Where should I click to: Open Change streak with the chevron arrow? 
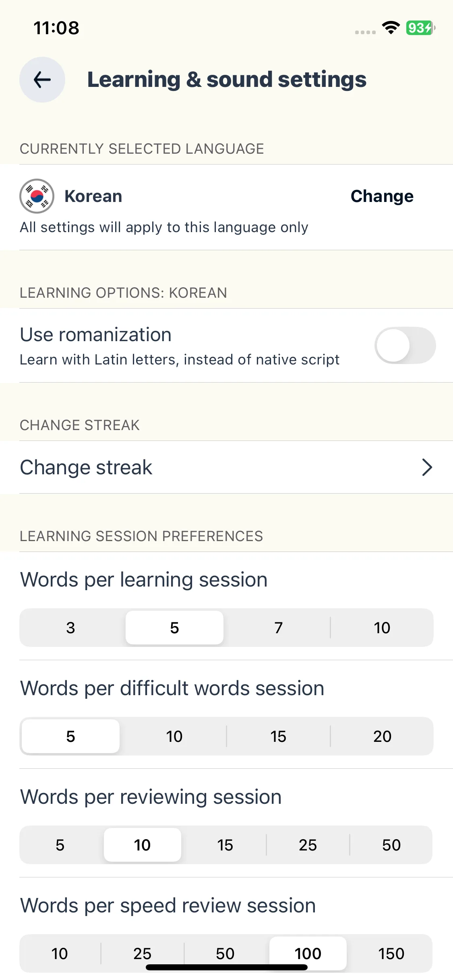(427, 467)
